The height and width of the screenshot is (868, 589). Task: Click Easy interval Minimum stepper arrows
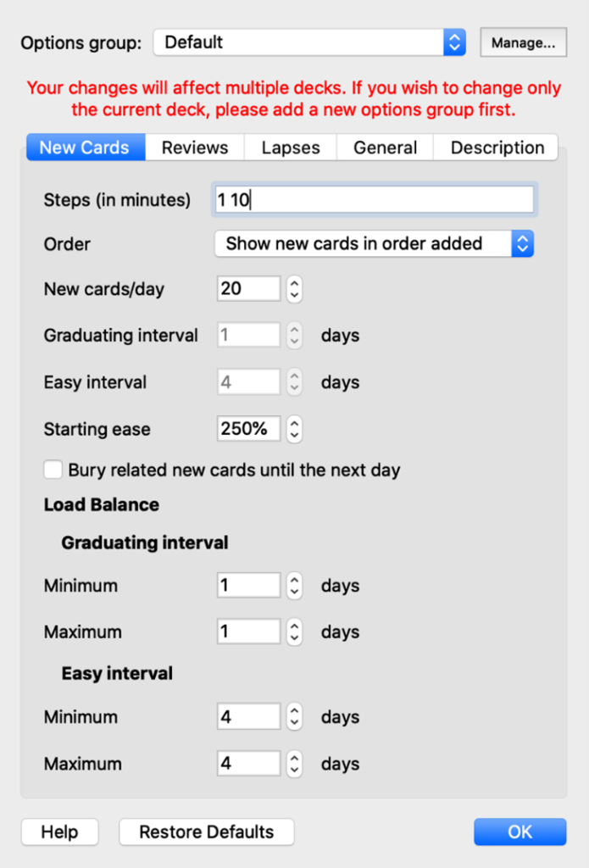tap(294, 717)
